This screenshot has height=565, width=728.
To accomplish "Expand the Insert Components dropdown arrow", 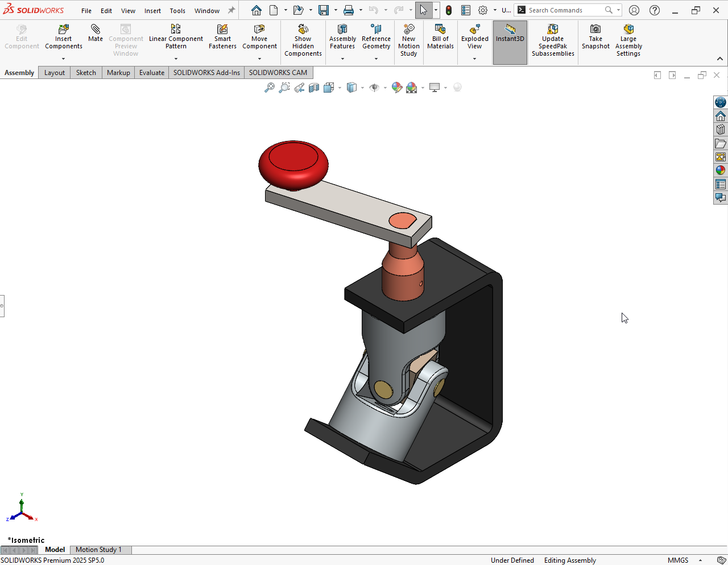I will [x=64, y=59].
